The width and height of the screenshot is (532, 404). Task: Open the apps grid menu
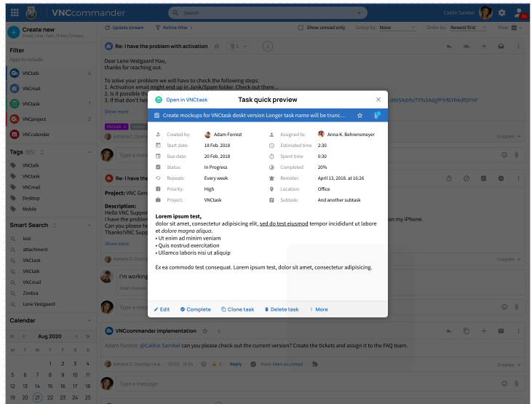15,13
